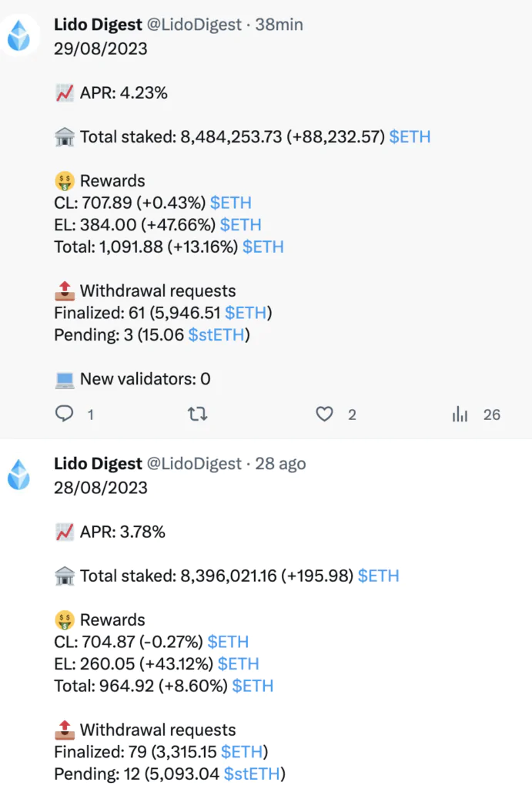Click the reply icon on 29/08 tweet
The width and height of the screenshot is (532, 789).
point(64,414)
